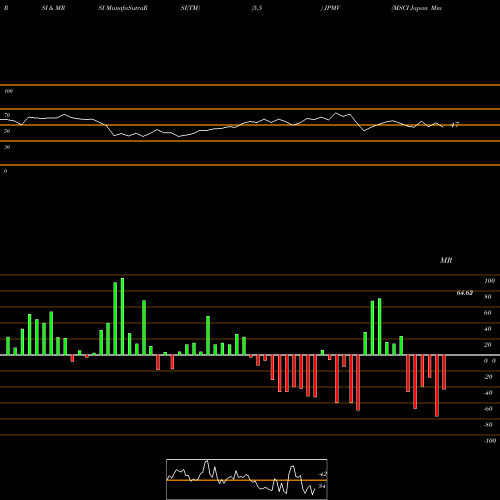Click the '50' level label on RSI panel

point(7,131)
